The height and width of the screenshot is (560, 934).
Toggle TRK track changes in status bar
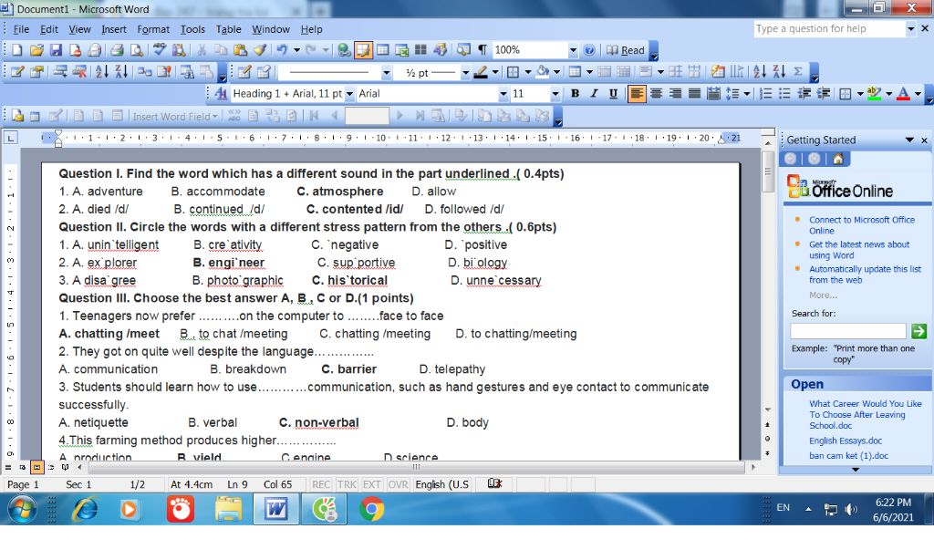click(x=346, y=484)
